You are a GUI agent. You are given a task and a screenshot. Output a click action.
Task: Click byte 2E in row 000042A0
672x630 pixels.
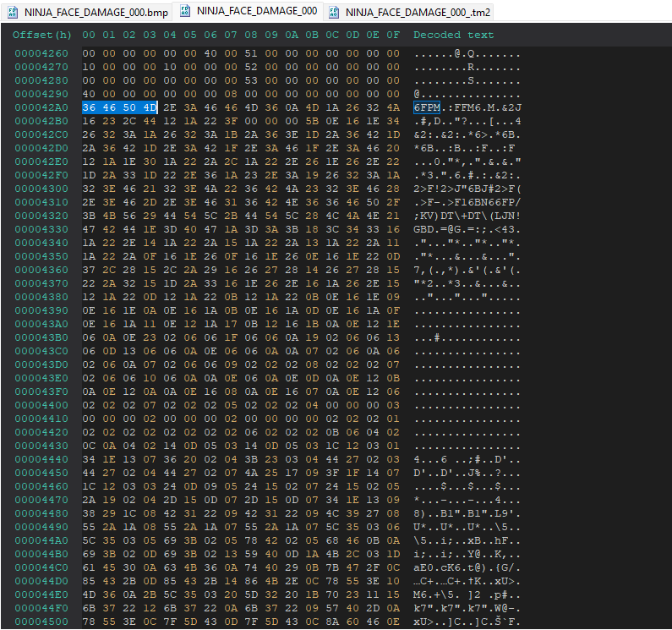tap(170, 107)
